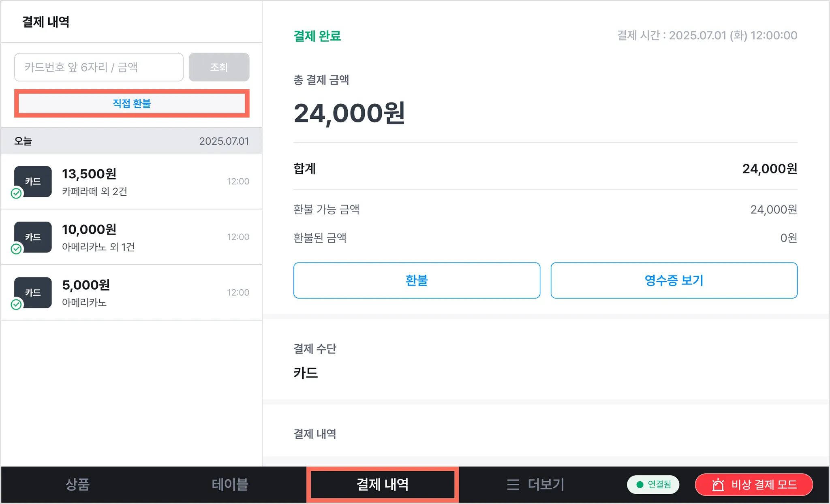This screenshot has width=830, height=504.
Task: Click the green check badge on the 13,500원 entry
Action: [x=16, y=193]
